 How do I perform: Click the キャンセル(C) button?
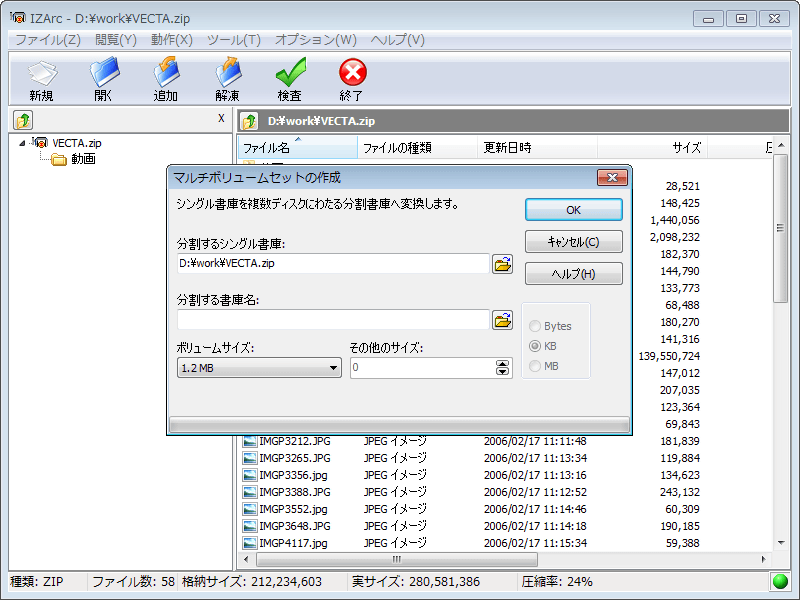573,242
